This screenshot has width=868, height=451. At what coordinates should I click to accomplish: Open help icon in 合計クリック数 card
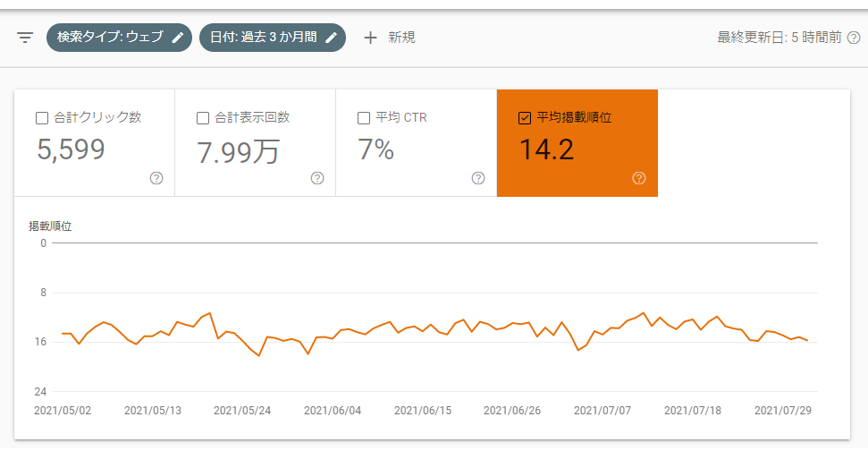click(156, 178)
